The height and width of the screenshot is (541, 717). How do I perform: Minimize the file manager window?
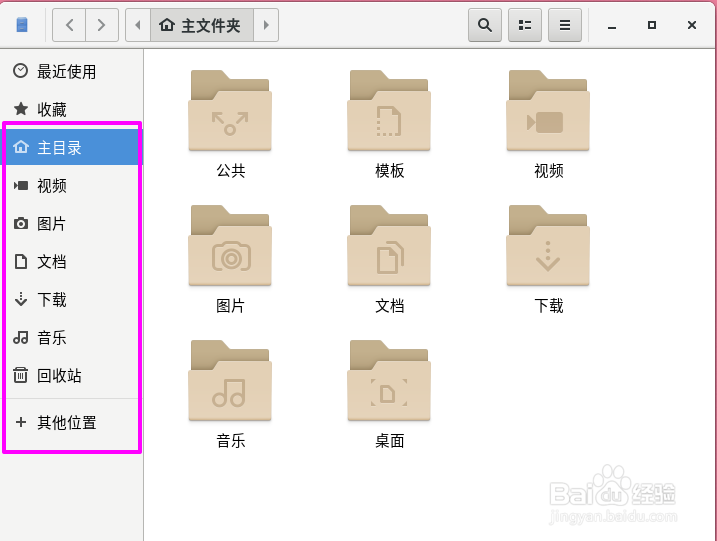[x=612, y=25]
